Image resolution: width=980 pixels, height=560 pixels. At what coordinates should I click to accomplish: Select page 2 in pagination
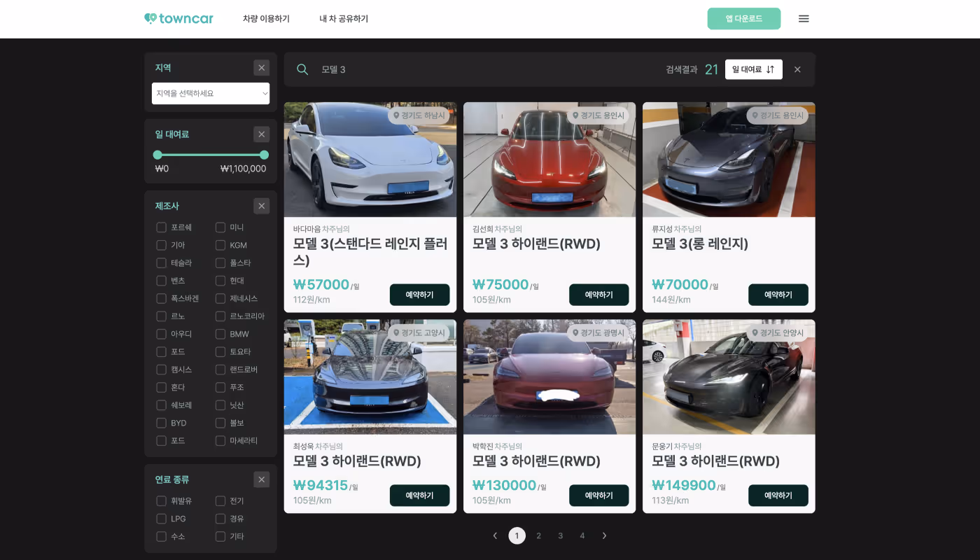(539, 535)
